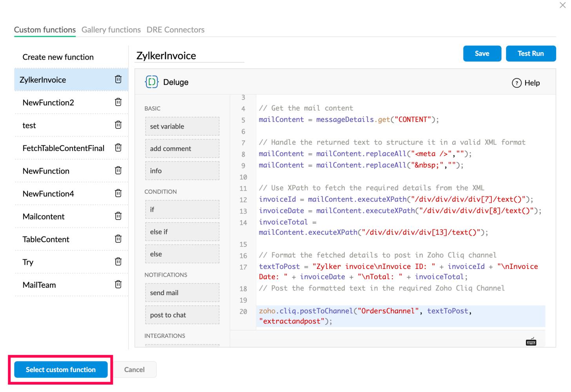
Task: Open the keyboard shortcuts icon in editor
Action: point(531,342)
